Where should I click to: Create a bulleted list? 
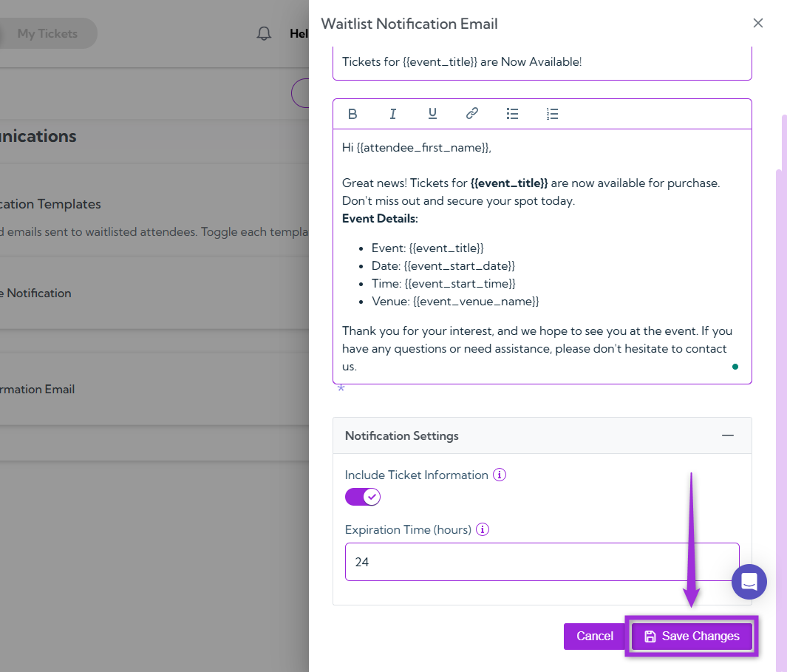[512, 113]
